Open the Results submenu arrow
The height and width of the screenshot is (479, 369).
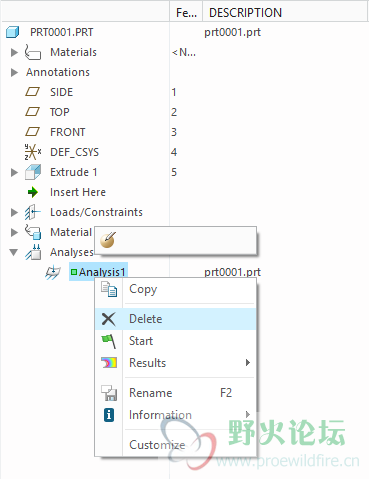click(x=247, y=363)
